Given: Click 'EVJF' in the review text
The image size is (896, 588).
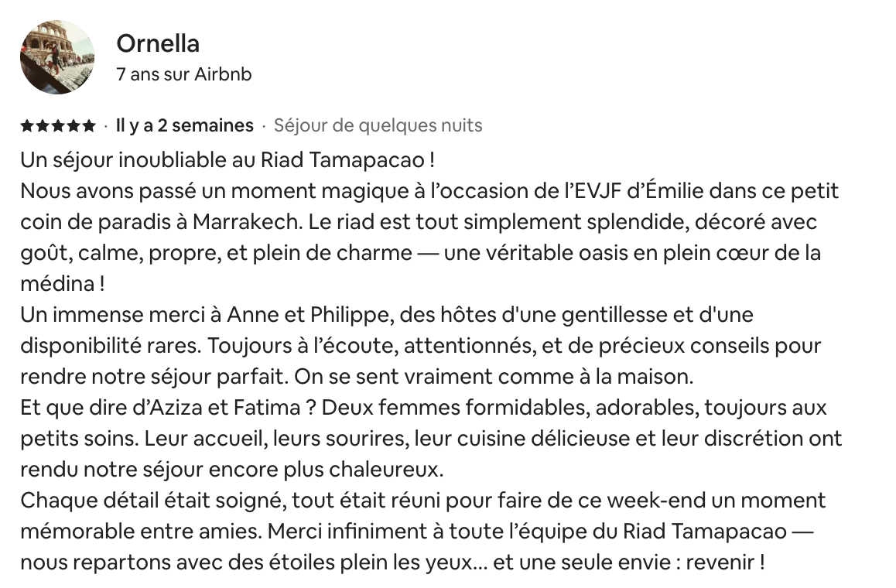Looking at the screenshot, I should (597, 191).
